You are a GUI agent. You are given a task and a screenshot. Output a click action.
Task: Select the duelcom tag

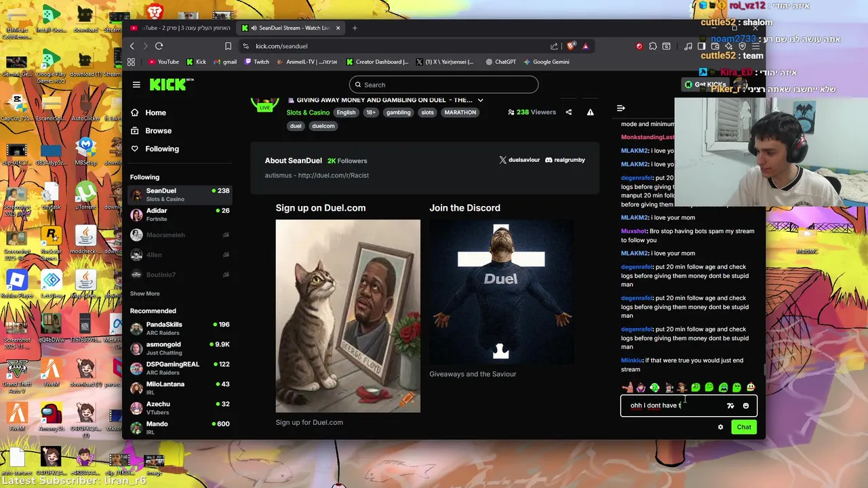point(323,126)
